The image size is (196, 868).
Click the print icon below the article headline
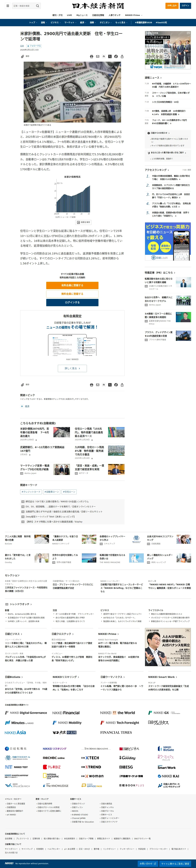coord(91,57)
